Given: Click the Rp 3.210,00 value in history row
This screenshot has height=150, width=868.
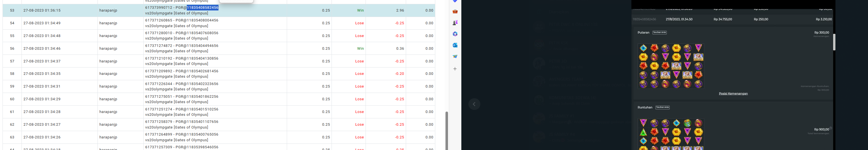Looking at the screenshot, I should point(824,19).
